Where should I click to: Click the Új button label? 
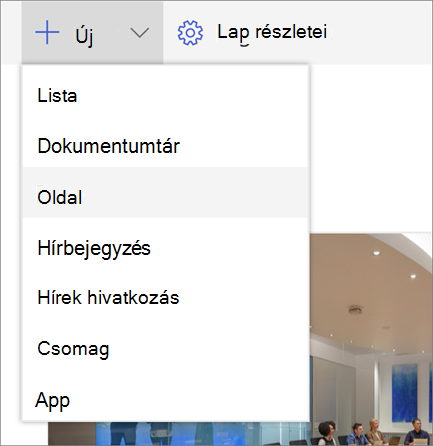pos(84,36)
